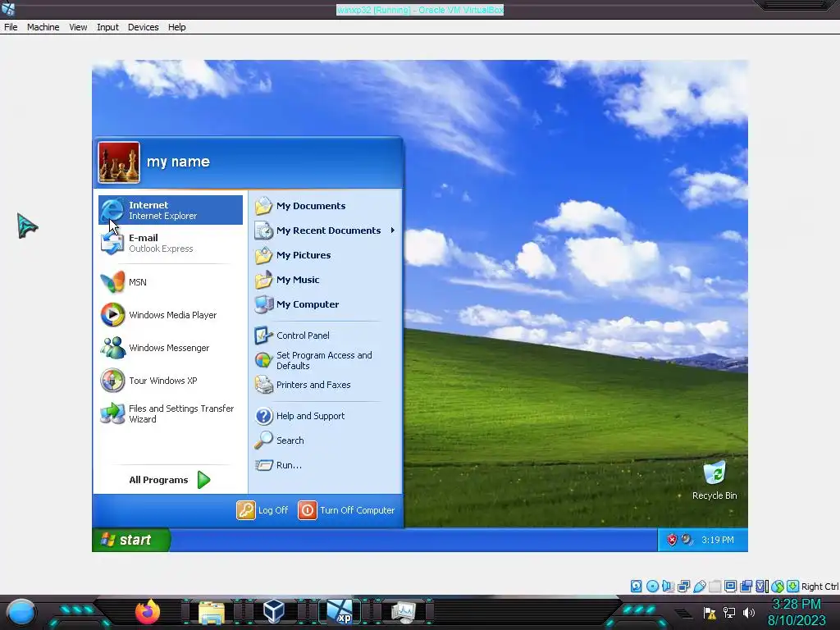Screen dimensions: 840x630
Task: Click the host blue orb Start button
Action: 21,612
